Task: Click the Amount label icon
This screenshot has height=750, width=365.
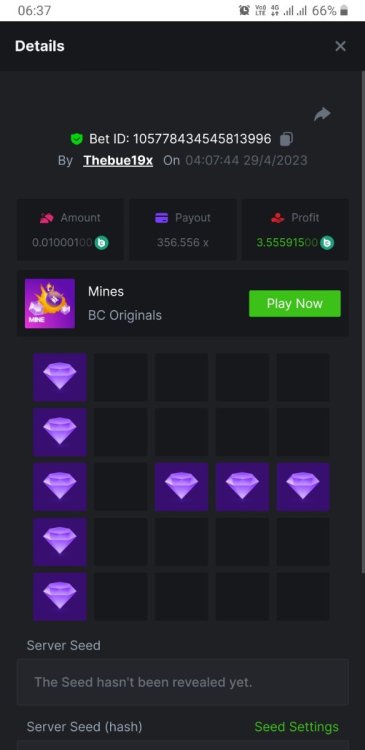Action: point(47,218)
